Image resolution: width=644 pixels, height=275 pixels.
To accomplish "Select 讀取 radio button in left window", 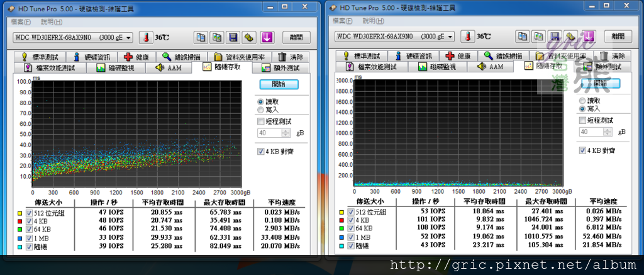I will 260,101.
